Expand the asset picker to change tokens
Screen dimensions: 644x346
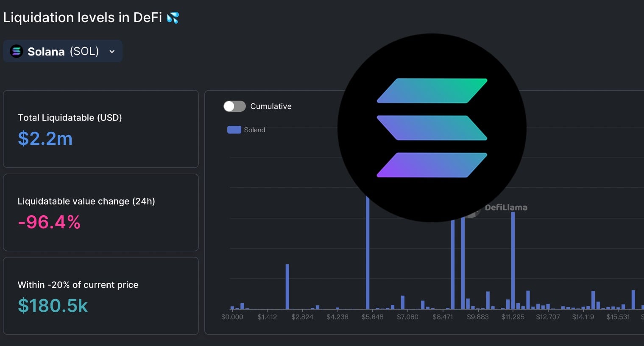62,51
